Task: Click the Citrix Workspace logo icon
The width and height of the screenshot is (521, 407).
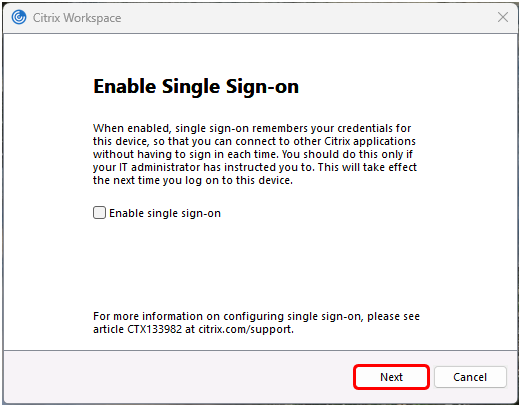Action: (19, 17)
